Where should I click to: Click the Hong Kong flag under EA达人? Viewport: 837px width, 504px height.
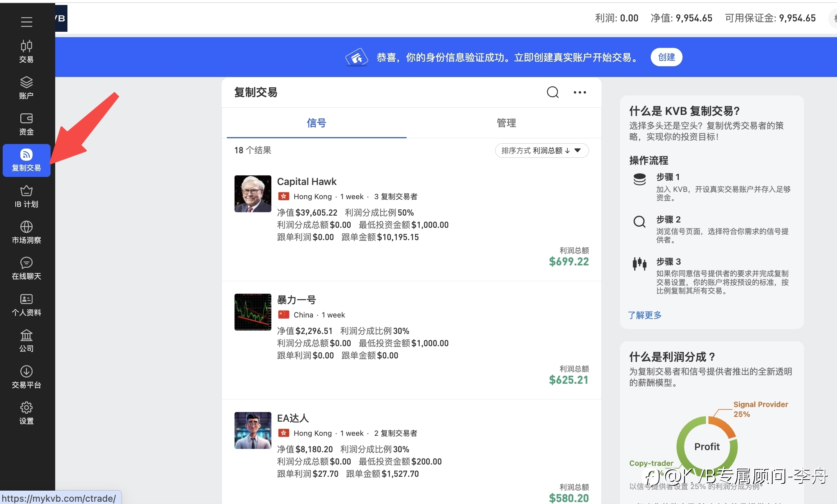pos(284,433)
